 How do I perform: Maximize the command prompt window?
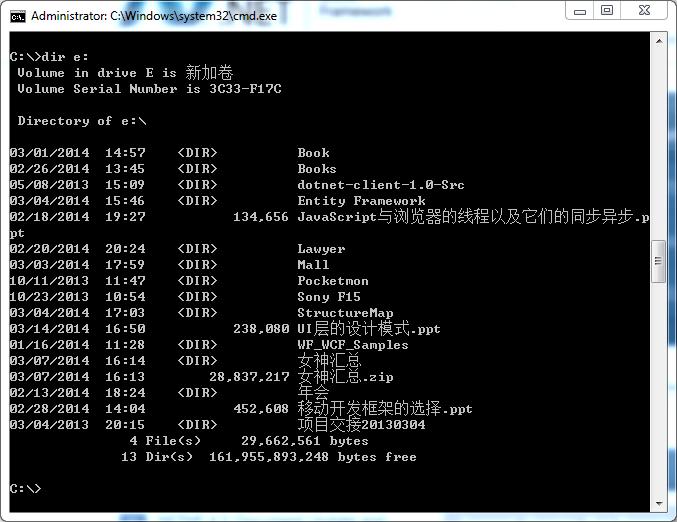click(607, 11)
